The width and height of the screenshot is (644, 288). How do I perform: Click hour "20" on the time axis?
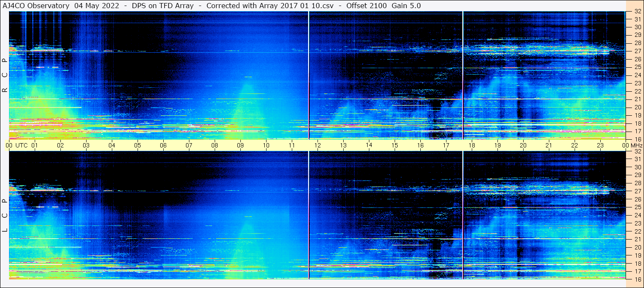(523, 145)
